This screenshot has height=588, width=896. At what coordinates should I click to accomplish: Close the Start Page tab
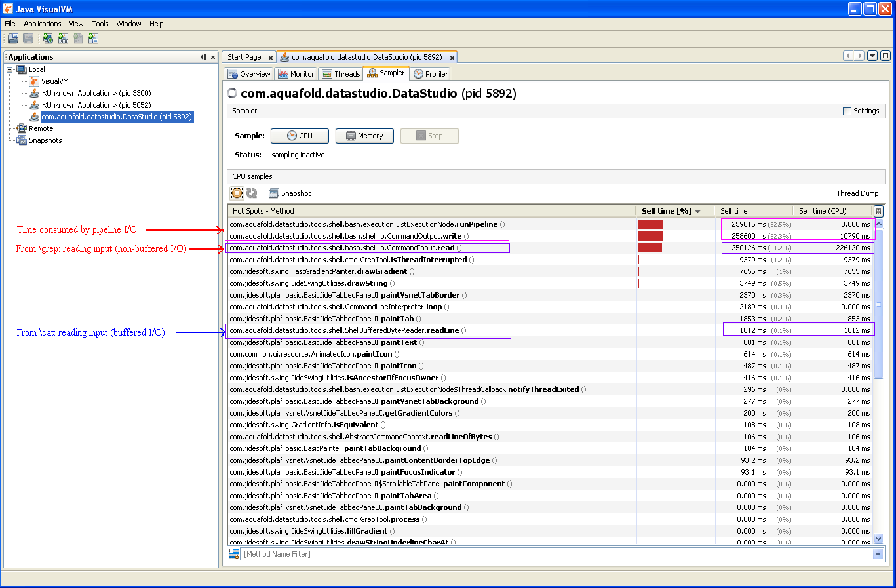coord(270,58)
